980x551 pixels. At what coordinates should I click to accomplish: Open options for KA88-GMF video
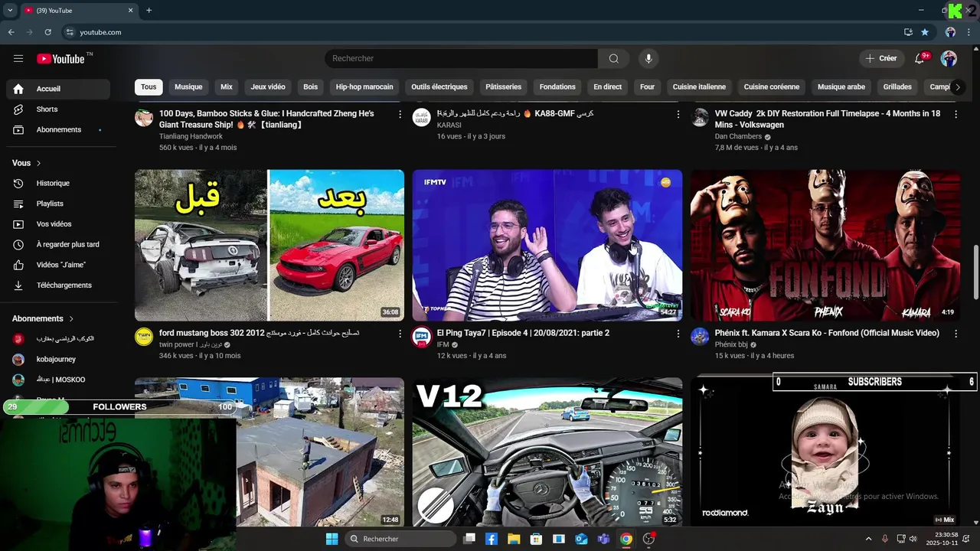pos(678,114)
